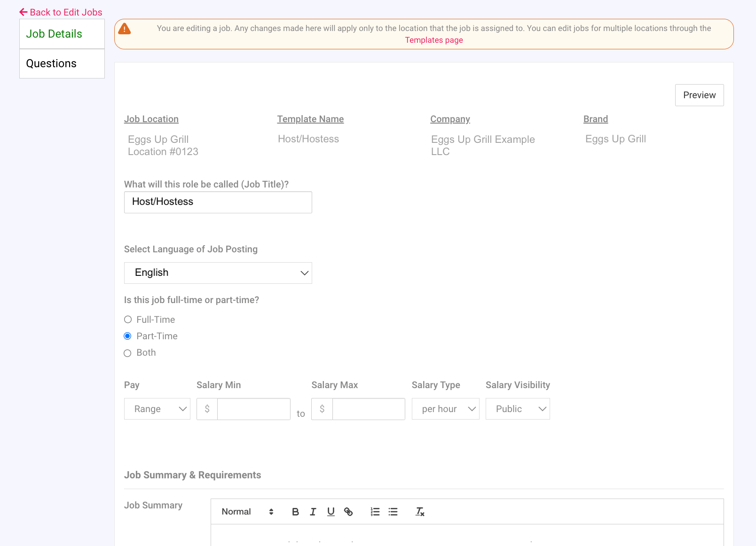Choose Both for job type
Image resolution: width=756 pixels, height=546 pixels.
(x=128, y=353)
